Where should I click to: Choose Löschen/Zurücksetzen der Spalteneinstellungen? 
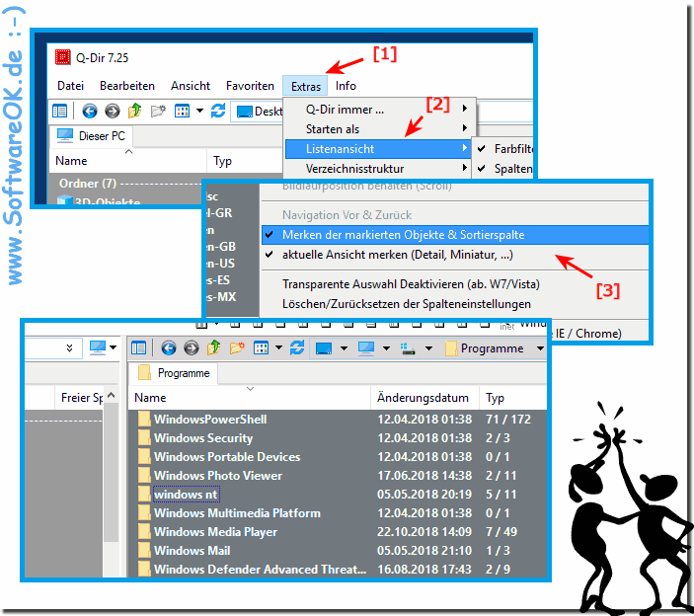click(455, 304)
